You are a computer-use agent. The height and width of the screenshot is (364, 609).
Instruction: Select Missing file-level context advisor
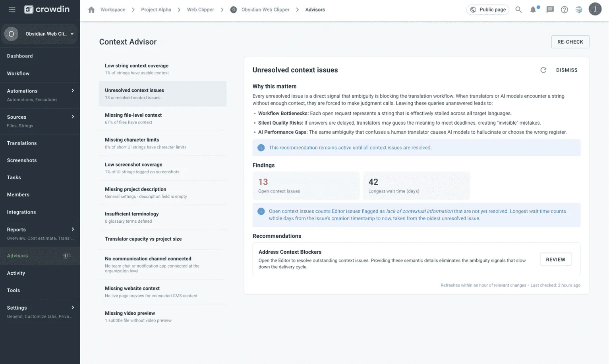pos(162,118)
